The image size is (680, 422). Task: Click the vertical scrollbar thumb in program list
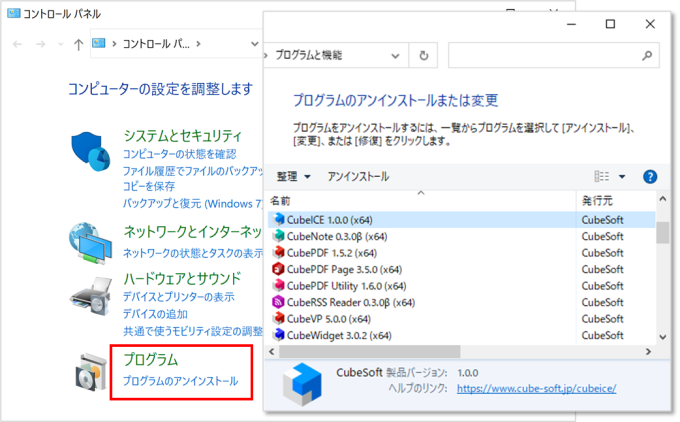click(663, 232)
